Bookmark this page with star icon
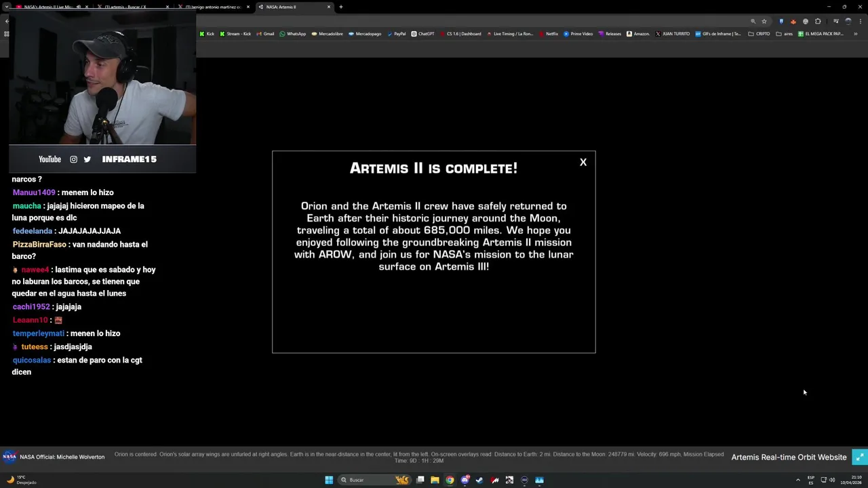The width and height of the screenshot is (868, 488). coord(764,21)
